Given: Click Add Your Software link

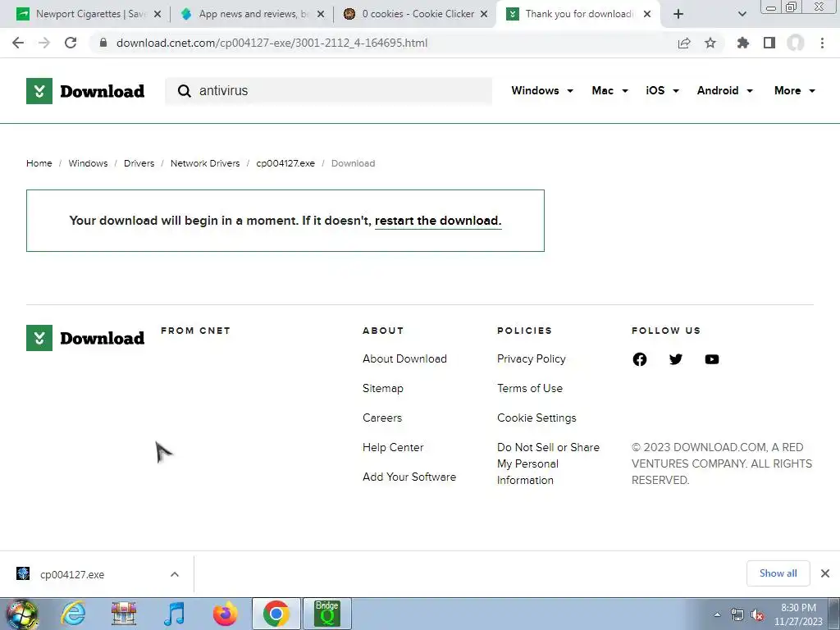Looking at the screenshot, I should tap(409, 477).
